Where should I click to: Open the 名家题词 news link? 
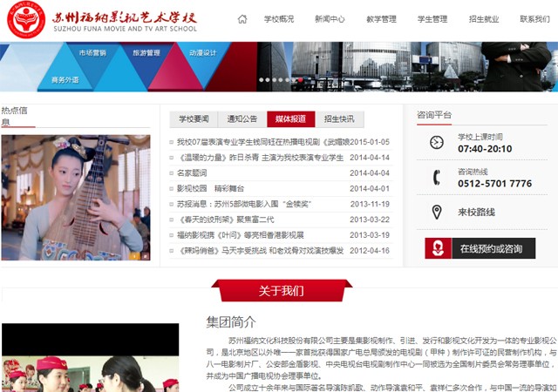point(195,173)
